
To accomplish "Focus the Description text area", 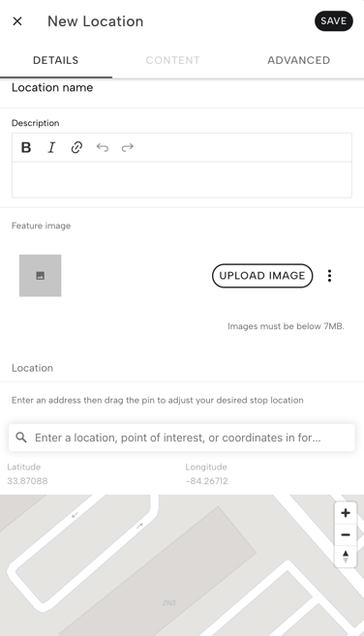I will pyautogui.click(x=182, y=180).
